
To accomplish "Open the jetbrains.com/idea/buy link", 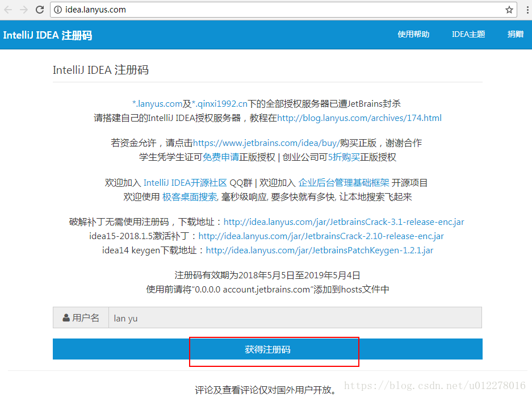I will 266,143.
